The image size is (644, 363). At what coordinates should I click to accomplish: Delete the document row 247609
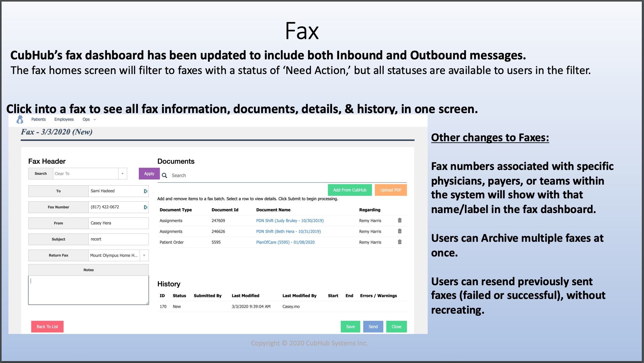click(x=400, y=220)
